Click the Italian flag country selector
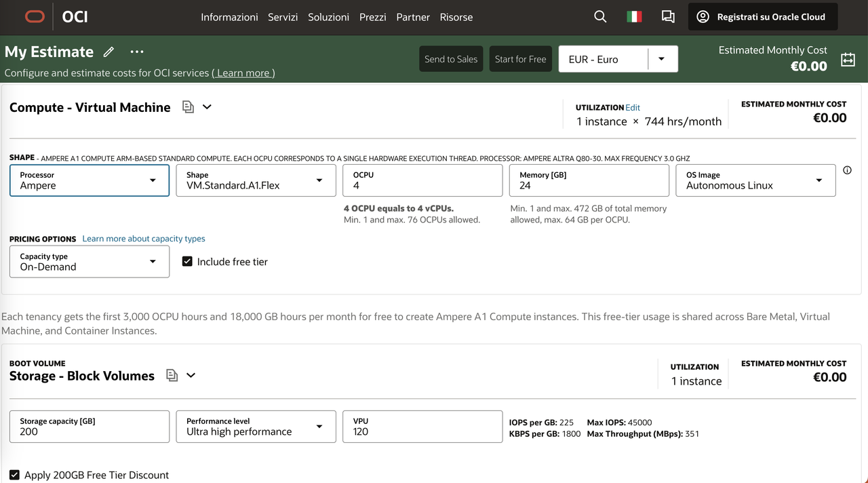Viewport: 868px width, 483px height. pyautogui.click(x=634, y=17)
